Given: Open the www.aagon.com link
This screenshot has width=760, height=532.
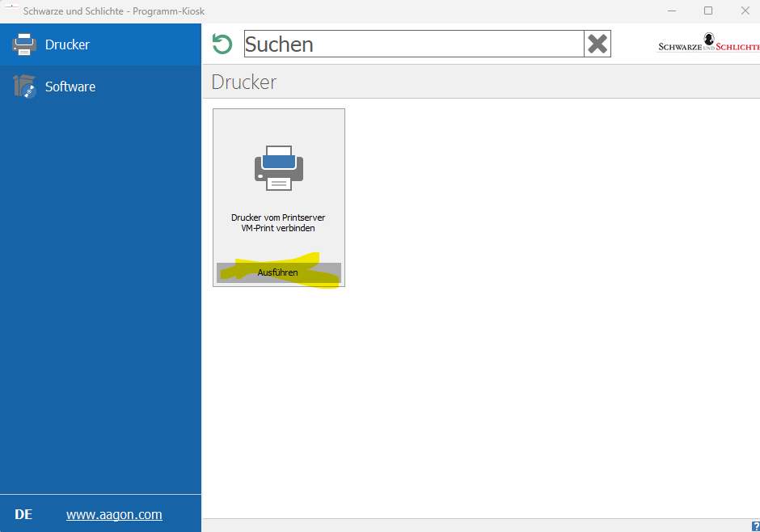Looking at the screenshot, I should (x=114, y=514).
